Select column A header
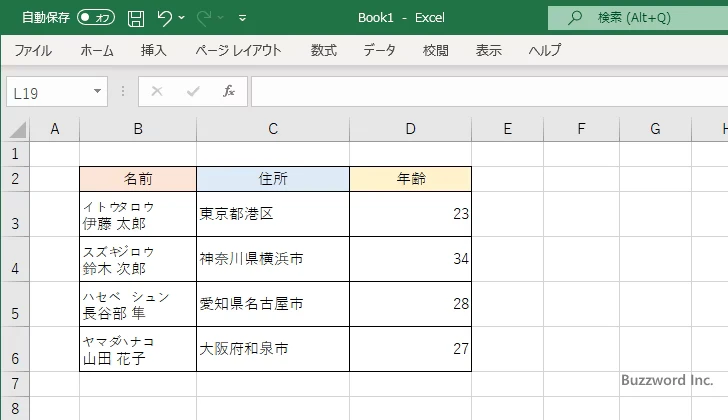This screenshot has height=420, width=728. coord(55,129)
